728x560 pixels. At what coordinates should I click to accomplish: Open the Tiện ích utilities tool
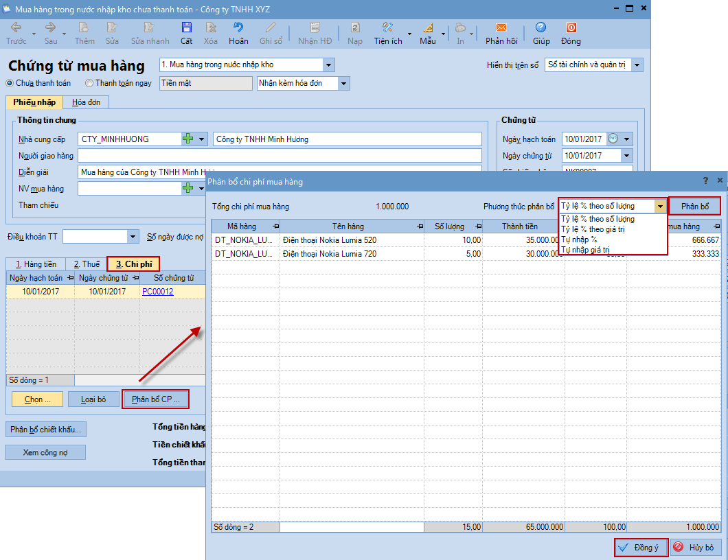(387, 28)
